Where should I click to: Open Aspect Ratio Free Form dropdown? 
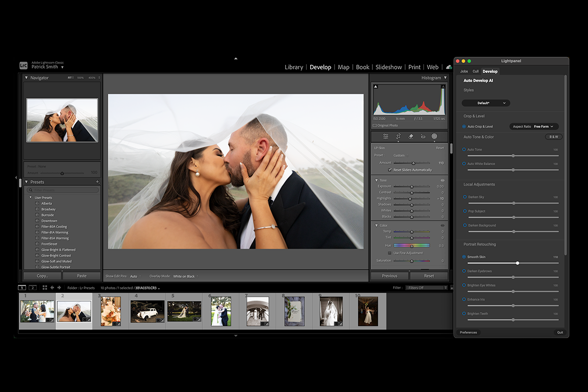[534, 126]
